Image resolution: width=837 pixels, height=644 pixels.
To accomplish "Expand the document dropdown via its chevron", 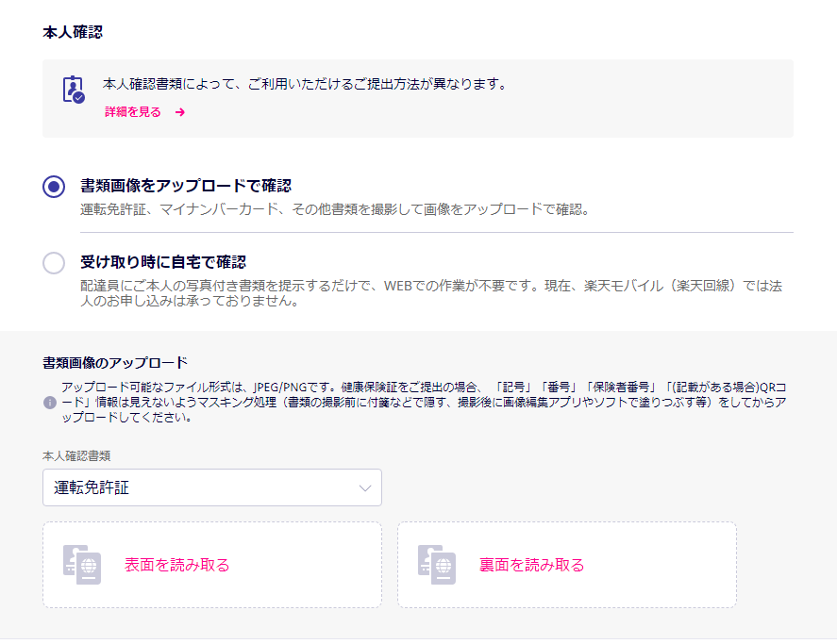I will point(365,488).
